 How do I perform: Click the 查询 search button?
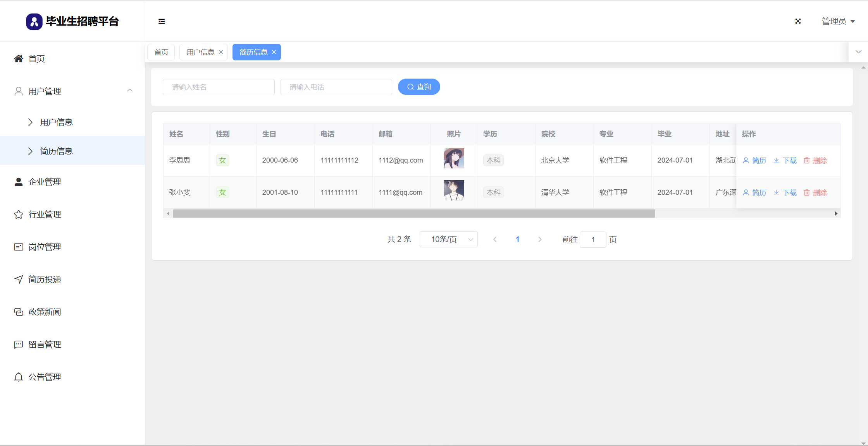coord(419,87)
